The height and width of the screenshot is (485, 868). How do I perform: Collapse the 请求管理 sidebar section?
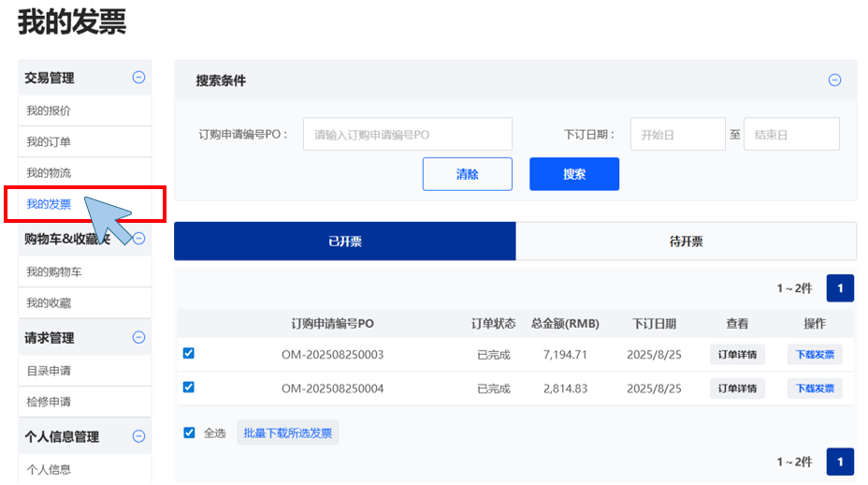(138, 337)
